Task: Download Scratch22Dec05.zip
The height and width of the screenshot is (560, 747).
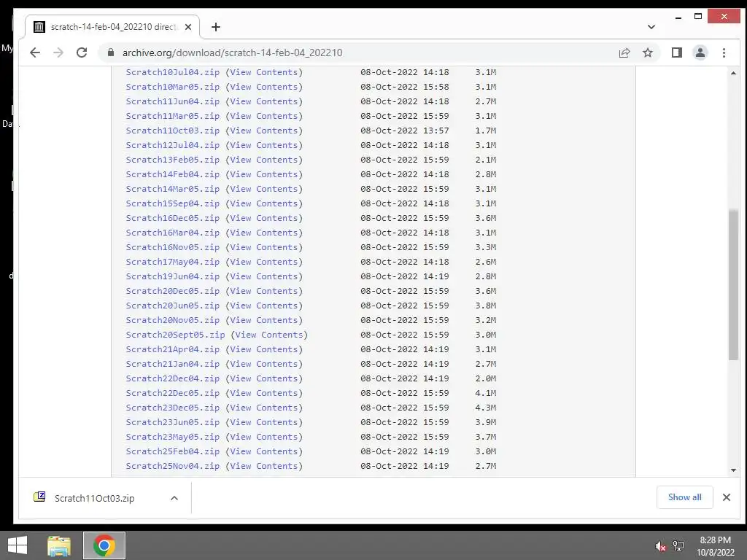Action: pyautogui.click(x=172, y=393)
